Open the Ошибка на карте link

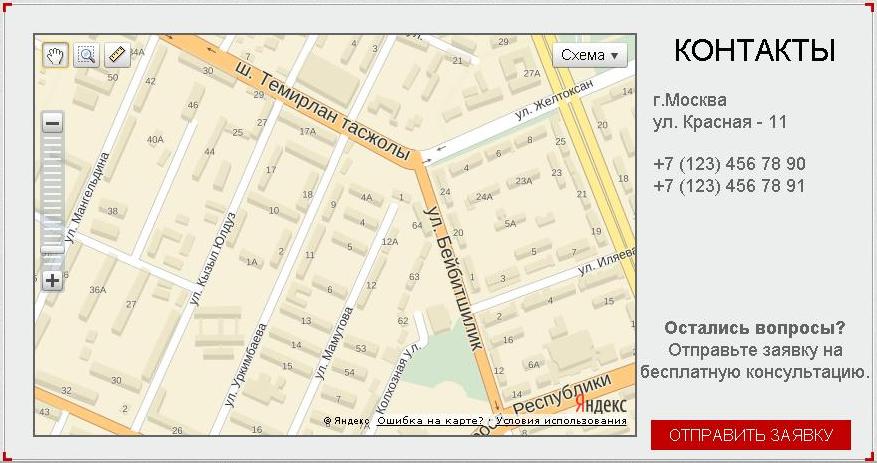(430, 421)
